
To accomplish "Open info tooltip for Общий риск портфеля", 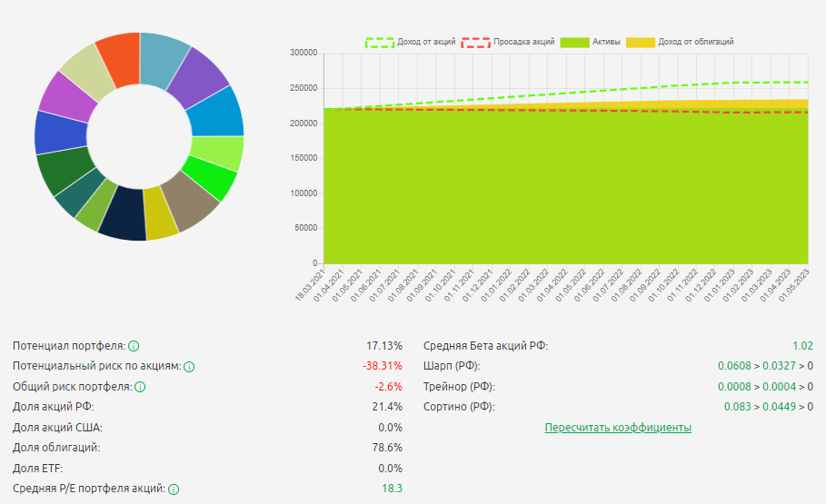I will click(140, 387).
